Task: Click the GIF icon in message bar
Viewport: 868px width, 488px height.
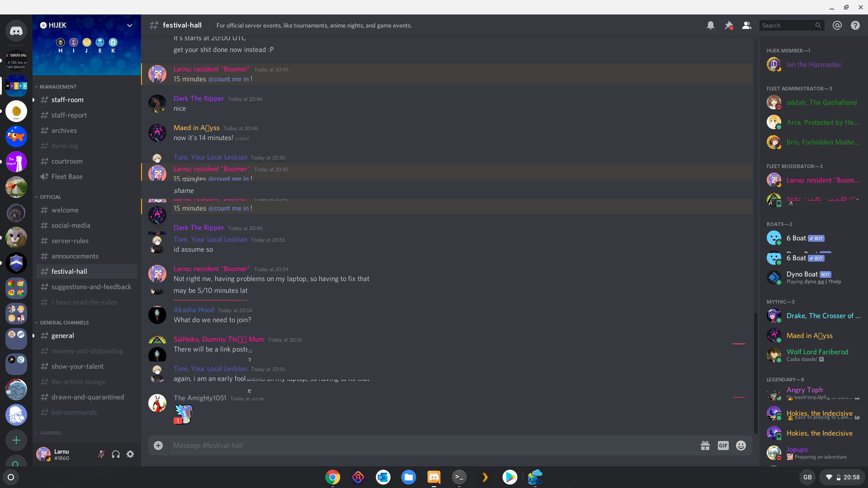Action: pos(723,446)
